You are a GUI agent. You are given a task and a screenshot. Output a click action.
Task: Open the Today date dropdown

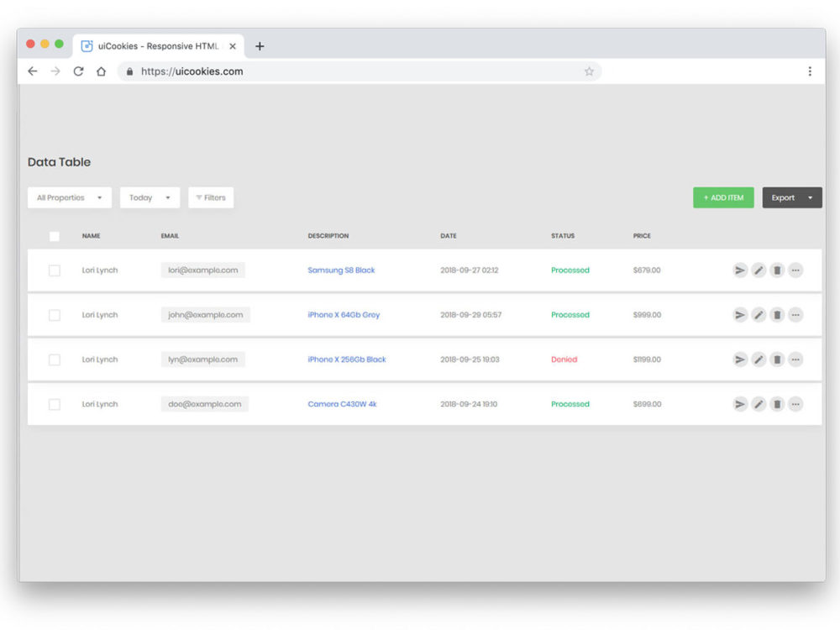[150, 198]
